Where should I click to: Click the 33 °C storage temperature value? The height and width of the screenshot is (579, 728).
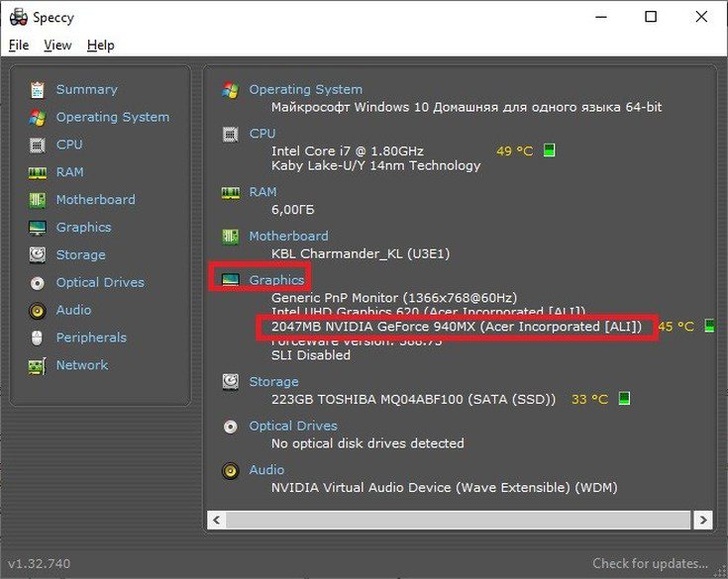pyautogui.click(x=589, y=400)
